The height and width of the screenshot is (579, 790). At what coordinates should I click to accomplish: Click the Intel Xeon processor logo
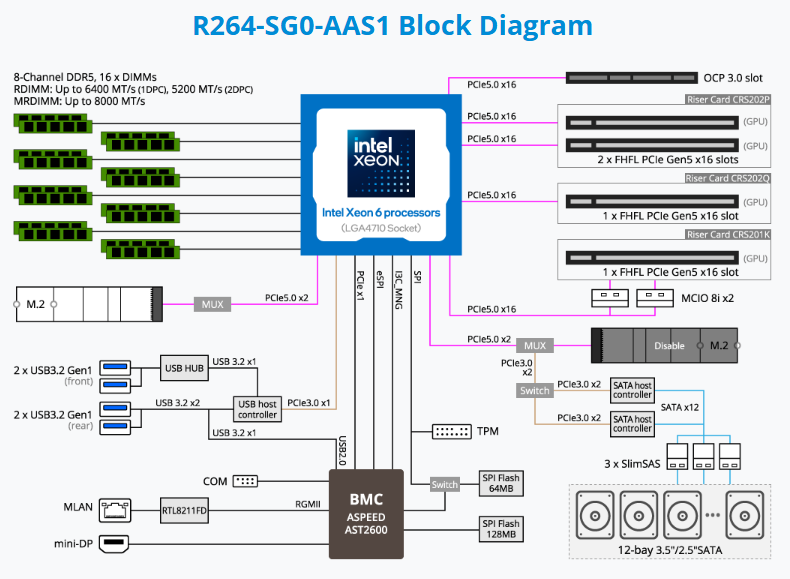pos(380,162)
